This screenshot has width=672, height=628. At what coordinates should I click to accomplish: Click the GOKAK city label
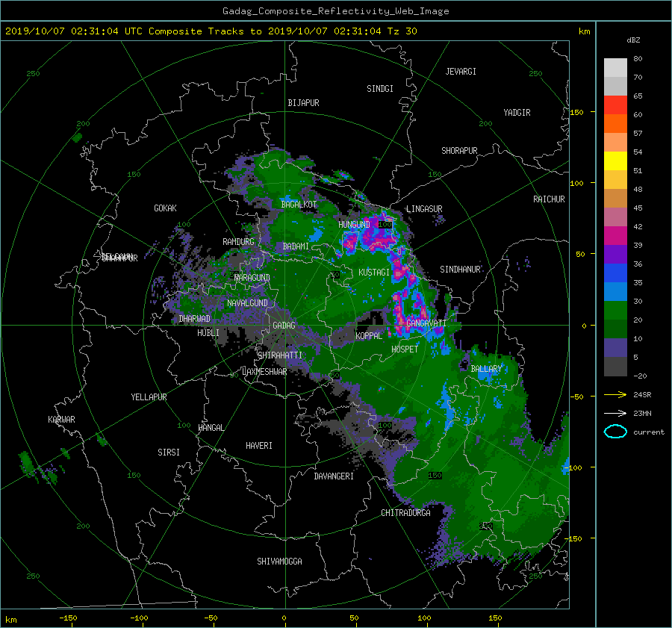(165, 208)
